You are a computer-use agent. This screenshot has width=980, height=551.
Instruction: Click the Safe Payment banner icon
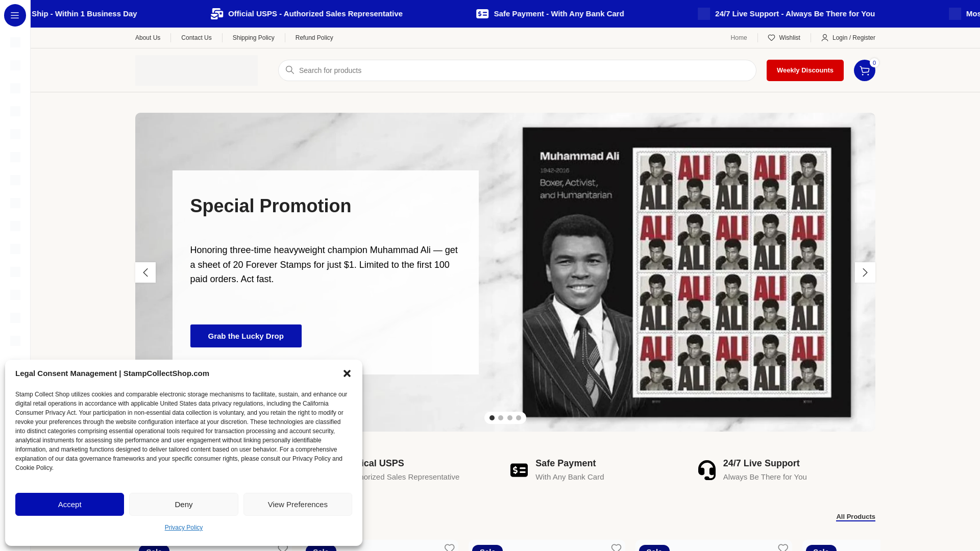pos(482,14)
